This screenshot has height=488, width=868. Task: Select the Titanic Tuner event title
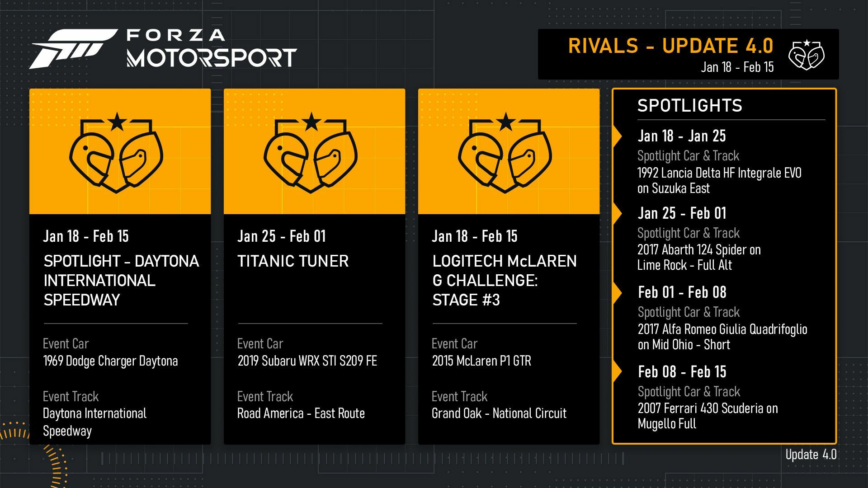(x=293, y=261)
